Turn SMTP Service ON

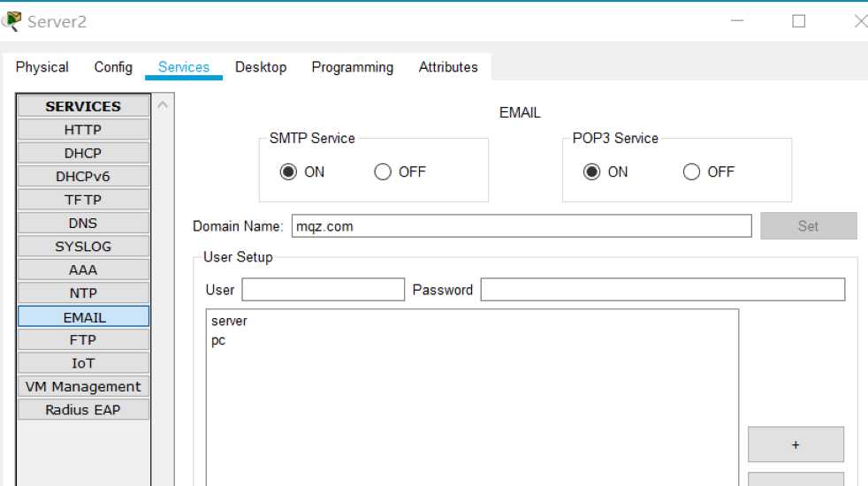288,171
